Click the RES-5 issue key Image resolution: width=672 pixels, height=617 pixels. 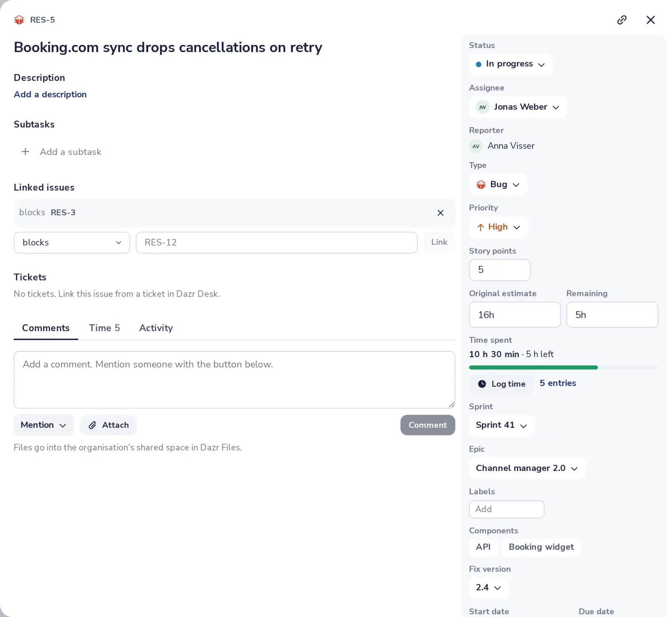42,20
